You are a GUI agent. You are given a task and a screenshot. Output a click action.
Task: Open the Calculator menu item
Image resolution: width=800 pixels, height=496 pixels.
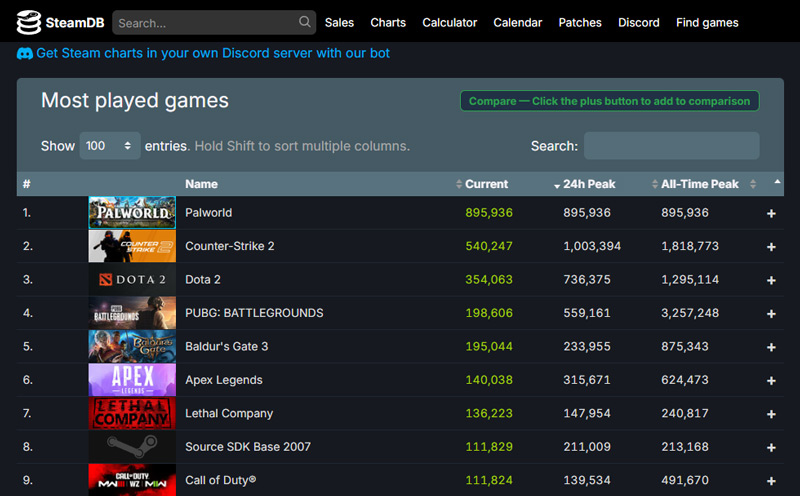[449, 22]
